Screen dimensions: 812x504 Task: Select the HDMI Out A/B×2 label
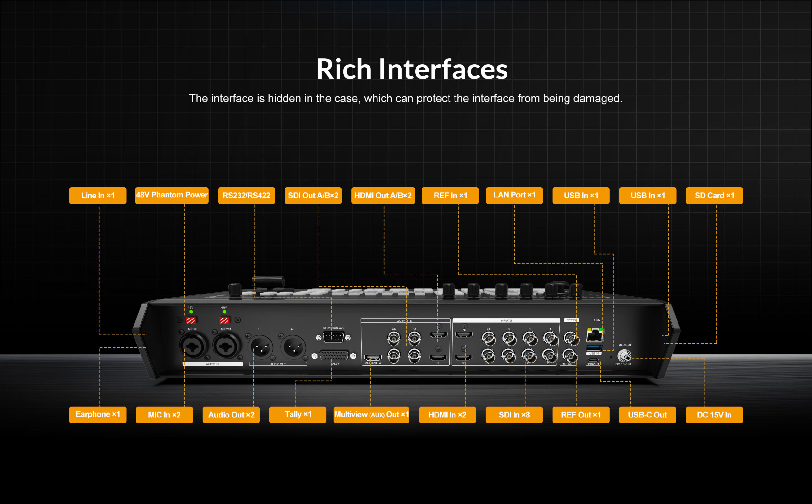(x=383, y=195)
